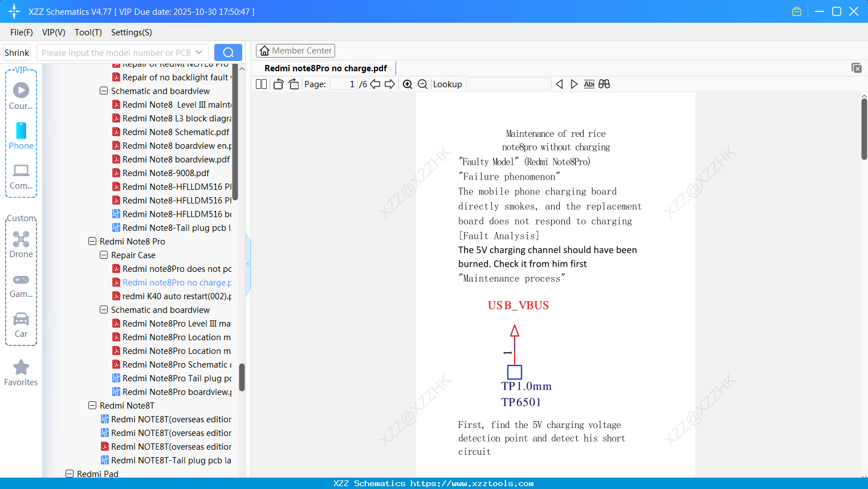This screenshot has height=489, width=868.
Task: Click the Shrink button
Action: coord(17,52)
